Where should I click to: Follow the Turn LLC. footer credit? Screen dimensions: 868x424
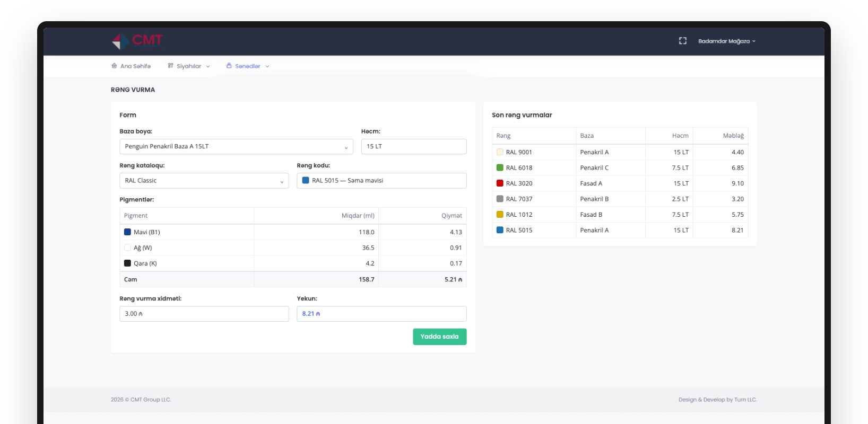(x=745, y=400)
